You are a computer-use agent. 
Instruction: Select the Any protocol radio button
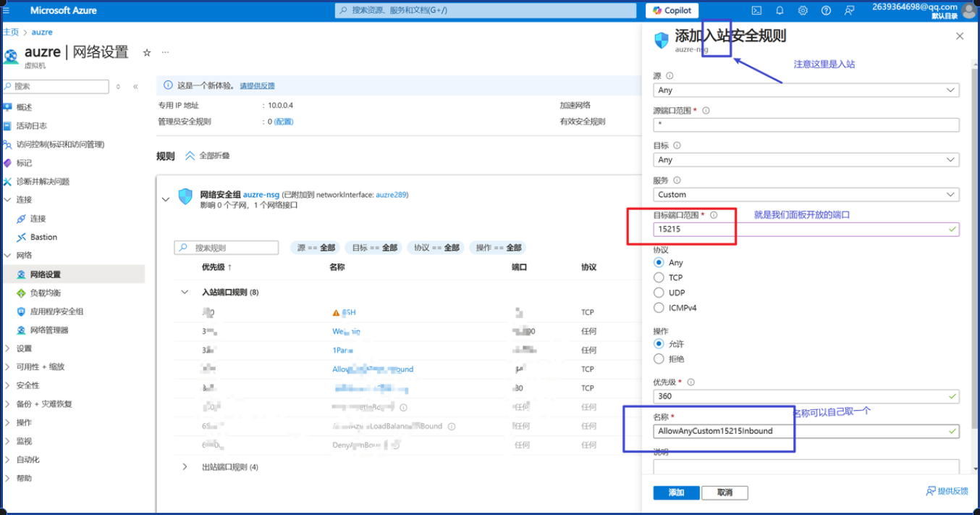tap(659, 263)
